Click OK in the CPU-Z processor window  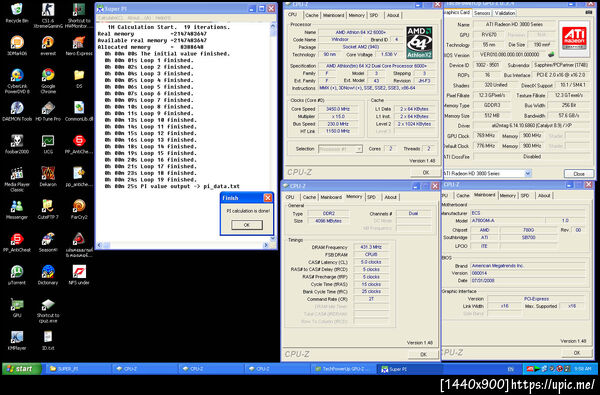point(425,173)
